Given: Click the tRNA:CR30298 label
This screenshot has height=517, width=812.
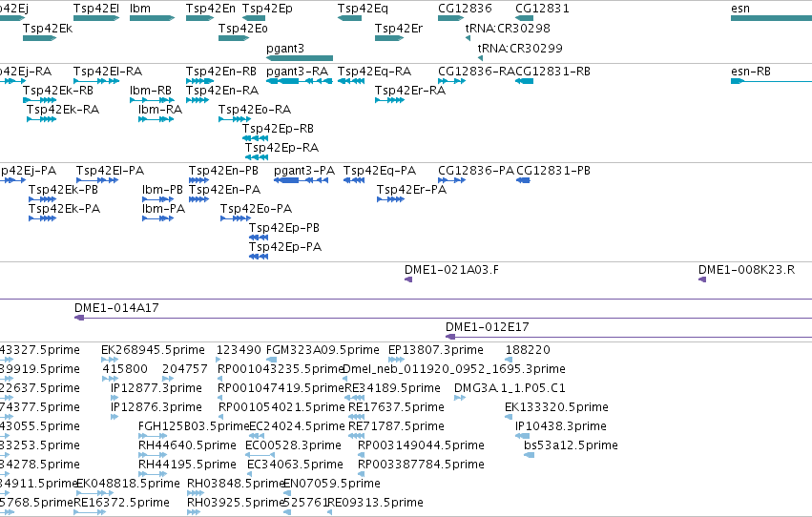Looking at the screenshot, I should 508,29.
